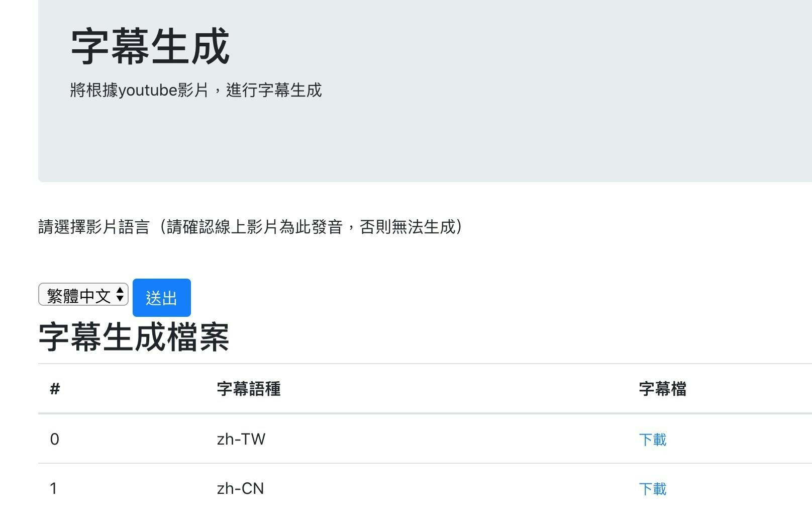The image size is (812, 513).
Task: Click the 字幕語種 column header
Action: coord(249,389)
